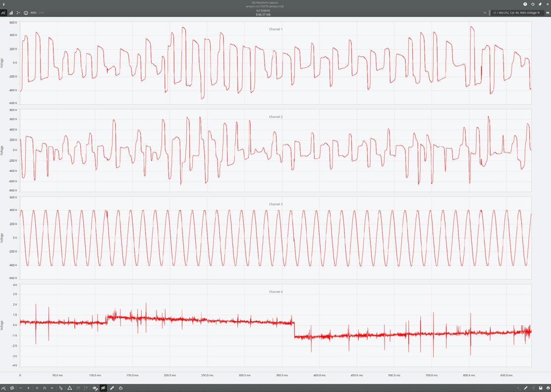
Task: Click the graph settings icon in bottom toolbar
Action: [x=3, y=388]
